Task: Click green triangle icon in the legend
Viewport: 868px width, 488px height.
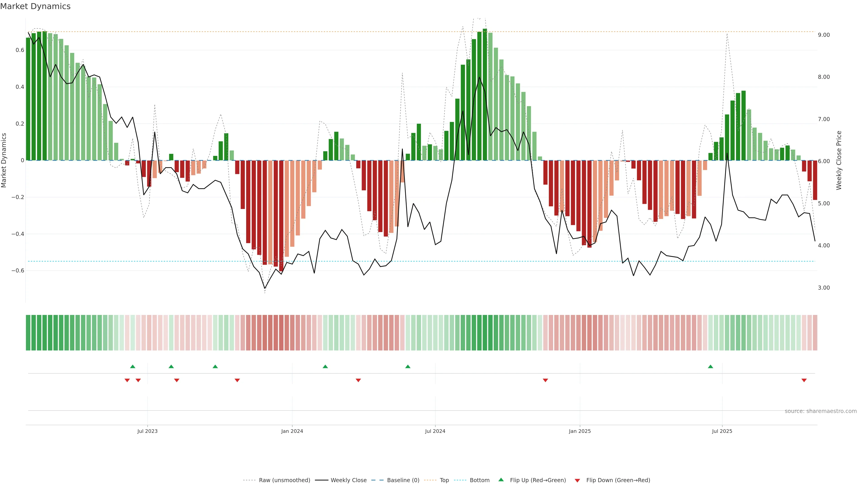Action: (501, 480)
